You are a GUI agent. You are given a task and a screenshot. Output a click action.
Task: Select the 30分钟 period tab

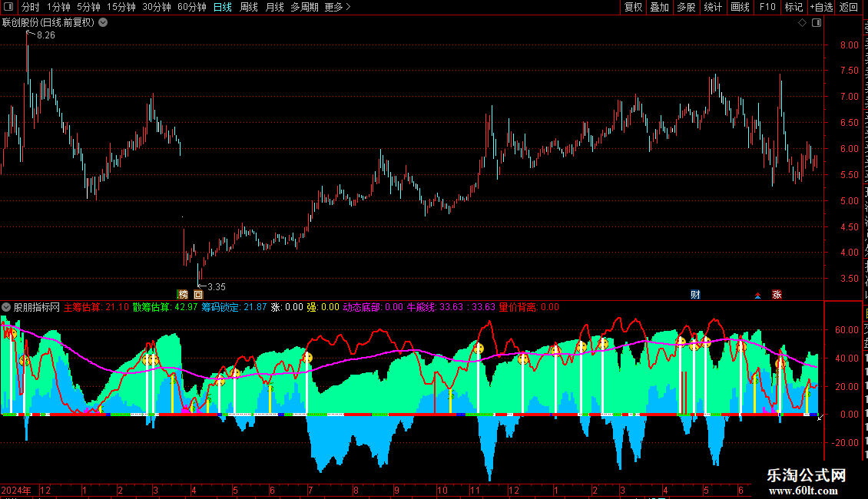pyautogui.click(x=157, y=7)
